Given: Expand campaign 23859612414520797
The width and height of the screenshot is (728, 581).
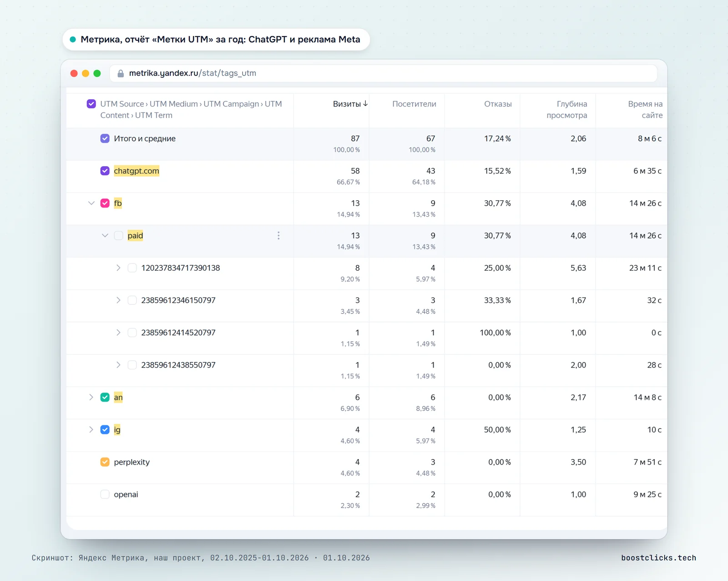Looking at the screenshot, I should (118, 333).
